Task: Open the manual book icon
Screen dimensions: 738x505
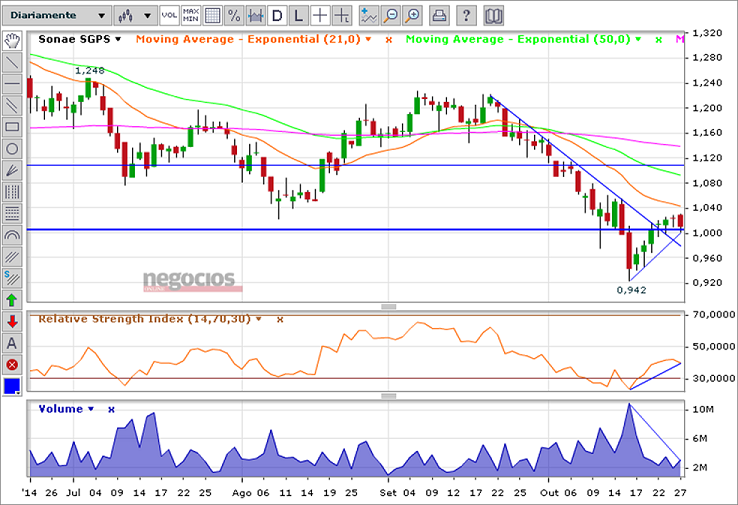Action: click(x=493, y=16)
